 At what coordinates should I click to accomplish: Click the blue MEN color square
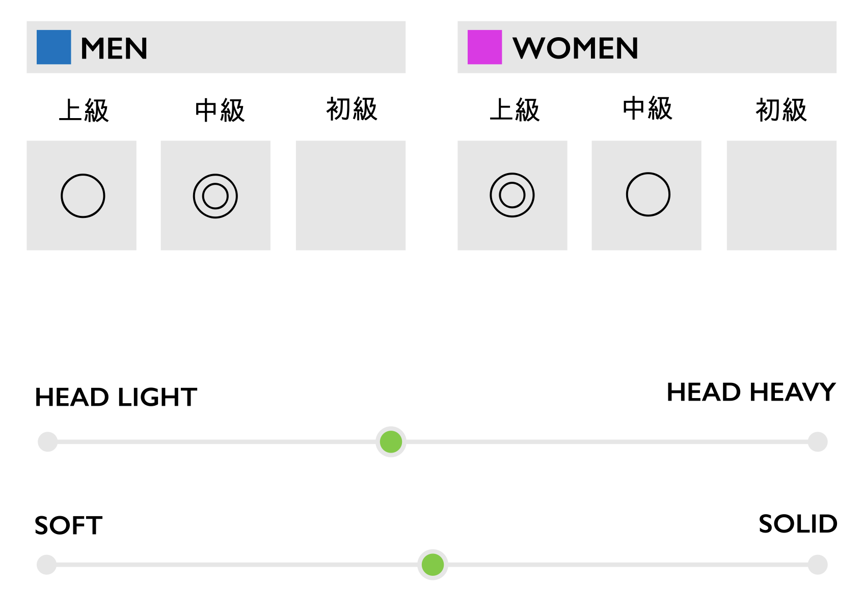point(53,47)
